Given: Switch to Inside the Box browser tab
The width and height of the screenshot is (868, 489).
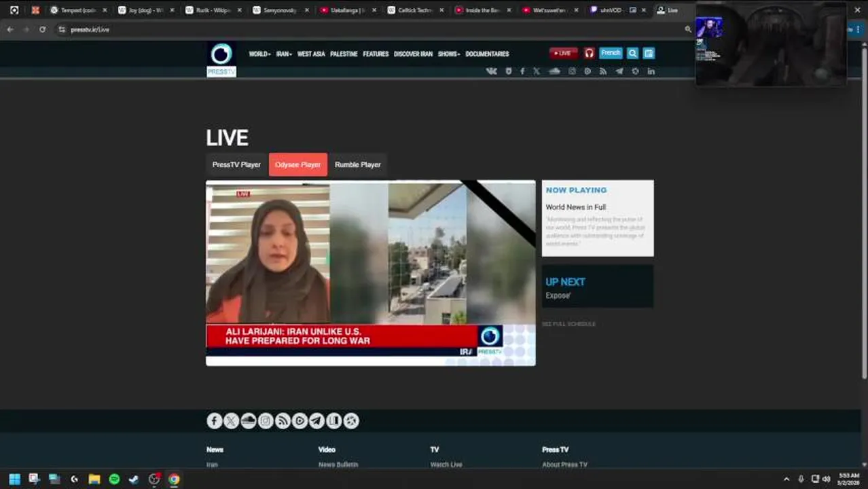Looking at the screenshot, I should [482, 10].
